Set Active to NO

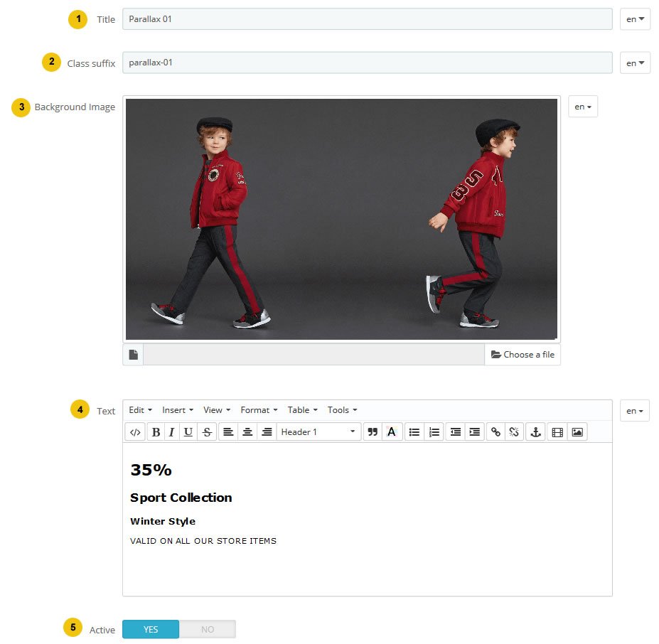pos(208,629)
